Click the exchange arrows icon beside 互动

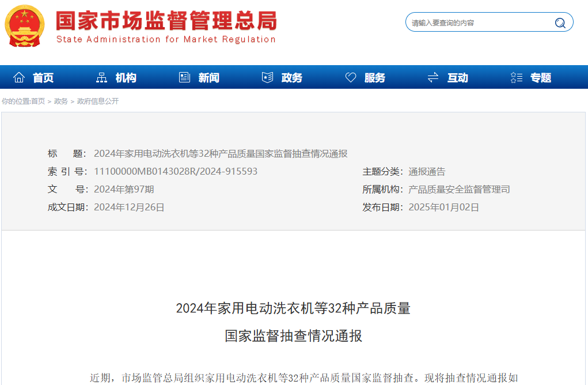click(433, 77)
